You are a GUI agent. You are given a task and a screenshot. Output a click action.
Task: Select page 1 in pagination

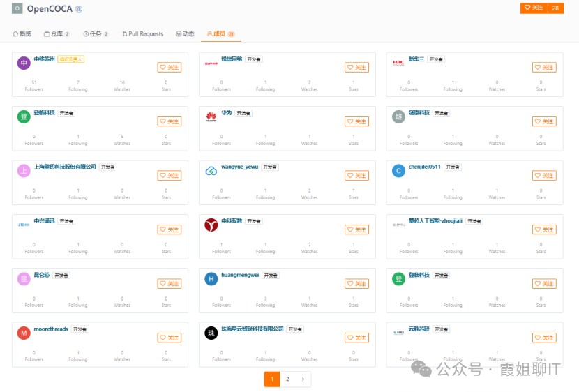pyautogui.click(x=272, y=379)
